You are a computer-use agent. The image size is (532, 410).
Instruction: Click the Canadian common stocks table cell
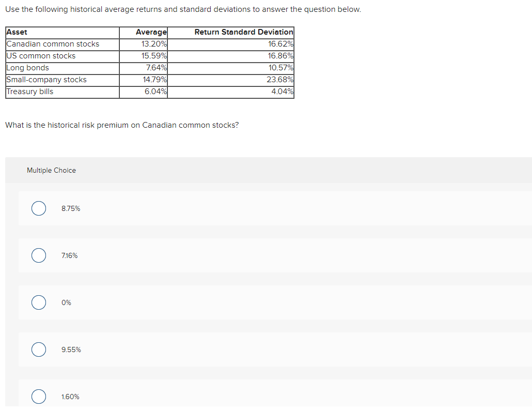52,44
